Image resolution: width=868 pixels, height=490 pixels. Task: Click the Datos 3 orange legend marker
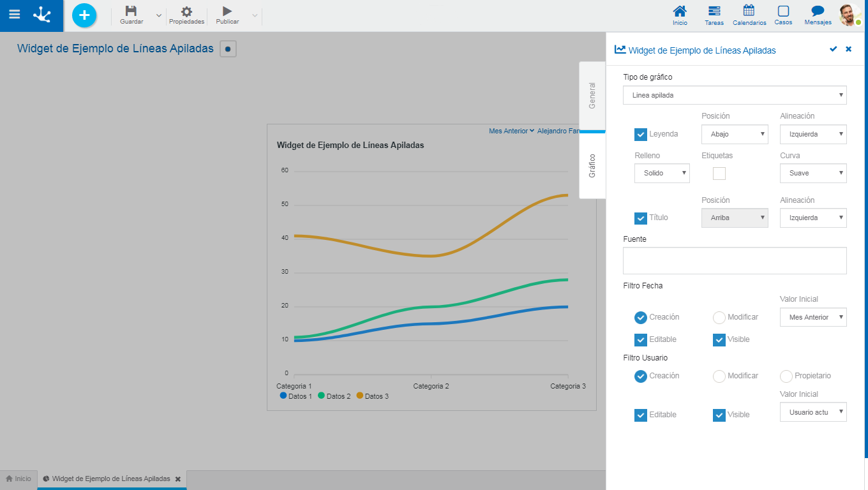(x=360, y=396)
